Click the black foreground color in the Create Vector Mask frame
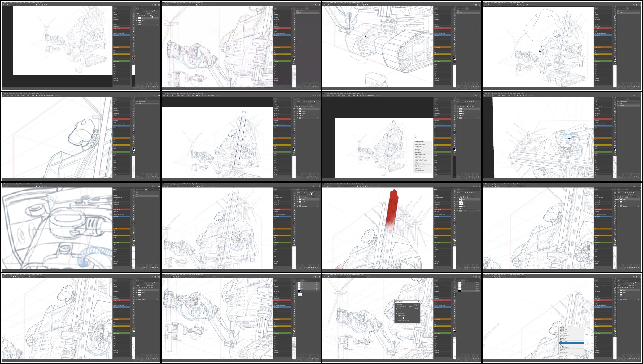This screenshot has height=364, width=643. tap(454, 149)
